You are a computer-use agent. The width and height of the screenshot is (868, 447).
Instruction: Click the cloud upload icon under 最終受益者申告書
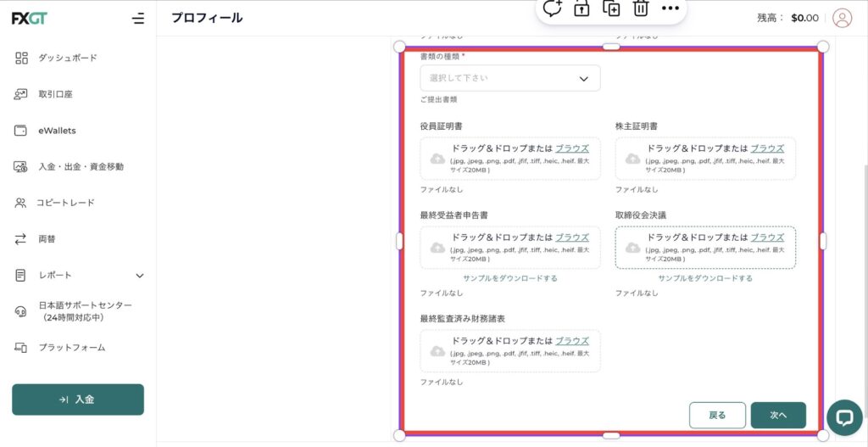tap(437, 248)
